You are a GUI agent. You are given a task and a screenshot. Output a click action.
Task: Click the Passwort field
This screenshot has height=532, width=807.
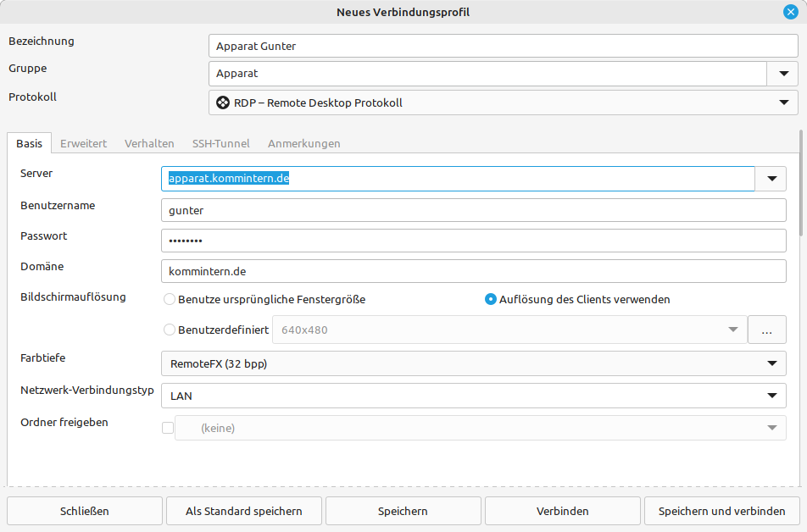(x=474, y=241)
